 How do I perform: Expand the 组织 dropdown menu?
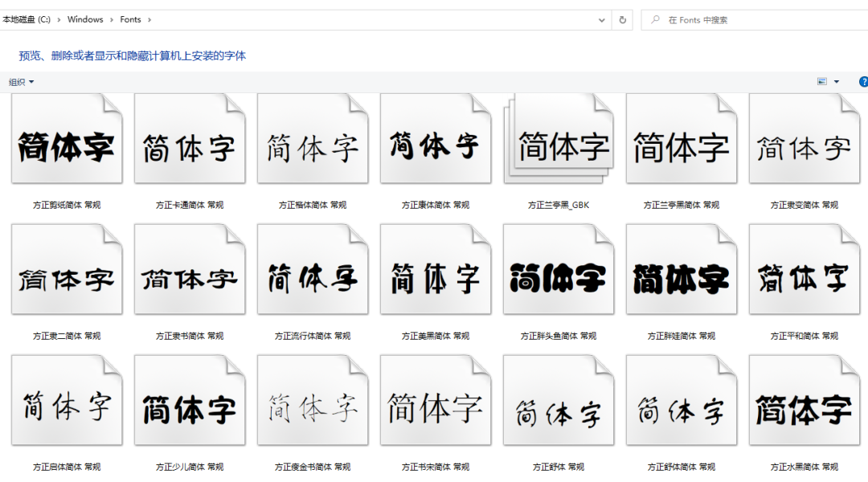(21, 82)
